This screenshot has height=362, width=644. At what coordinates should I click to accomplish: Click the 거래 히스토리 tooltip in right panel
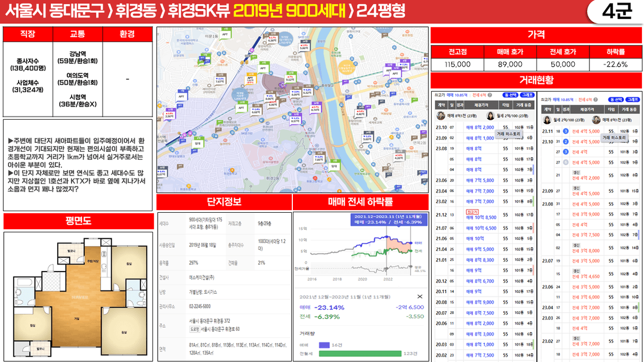coord(614,138)
